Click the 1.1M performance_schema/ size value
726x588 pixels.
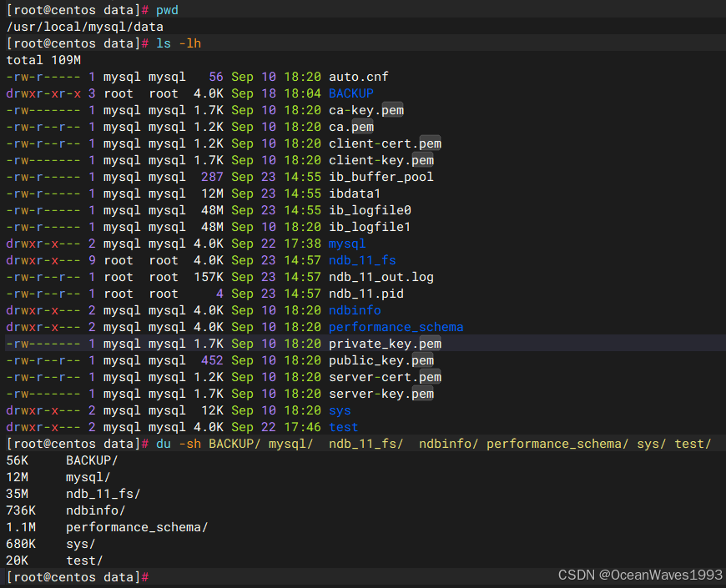coord(21,527)
